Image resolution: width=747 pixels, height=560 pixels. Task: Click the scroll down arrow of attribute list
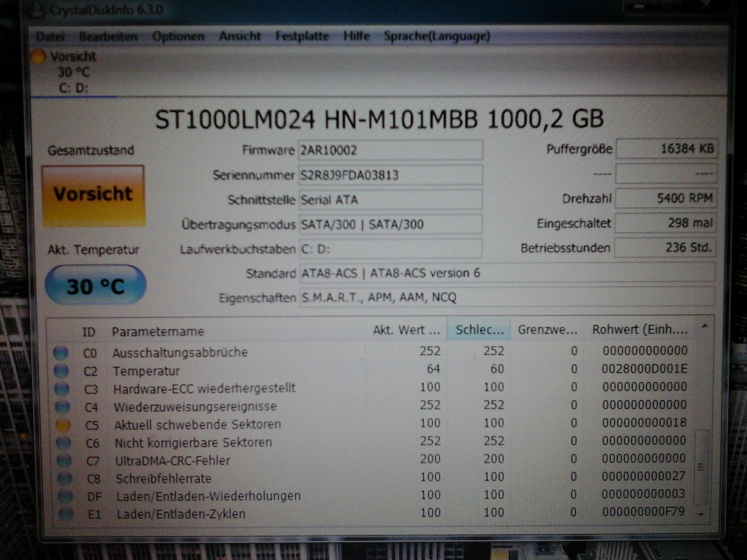700,514
